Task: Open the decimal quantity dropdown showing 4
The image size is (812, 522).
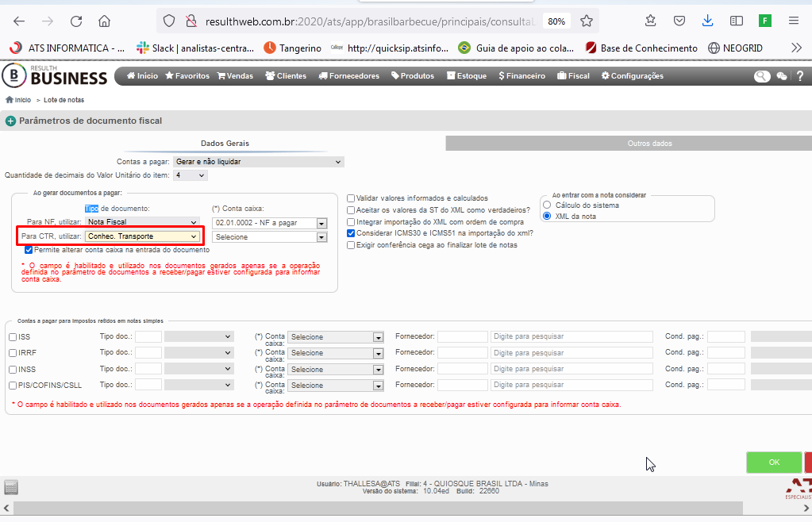Action: click(190, 175)
